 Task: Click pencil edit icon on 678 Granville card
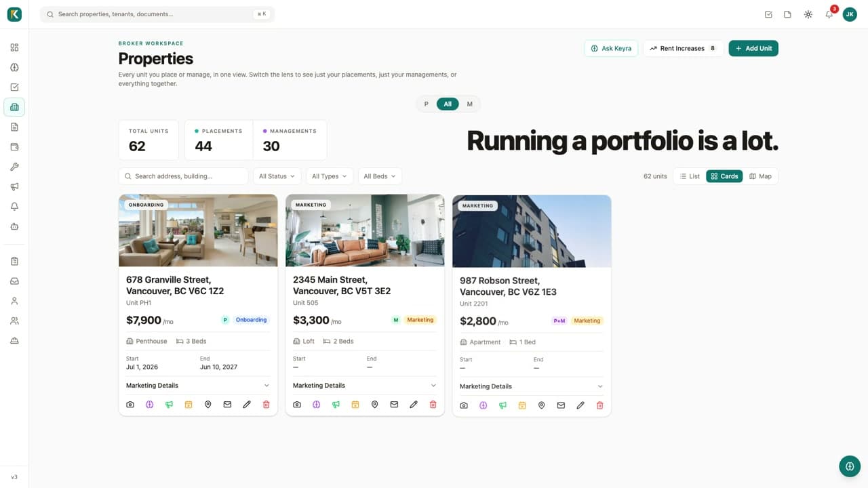coord(247,405)
